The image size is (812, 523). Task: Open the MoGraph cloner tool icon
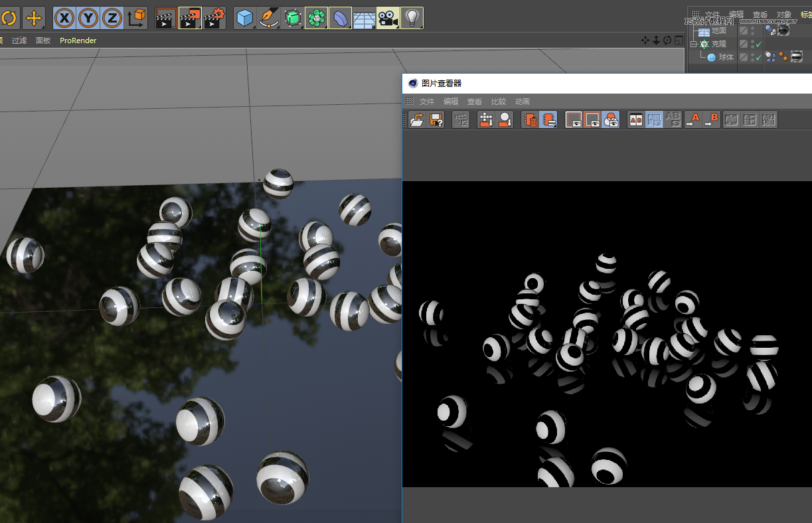point(316,18)
